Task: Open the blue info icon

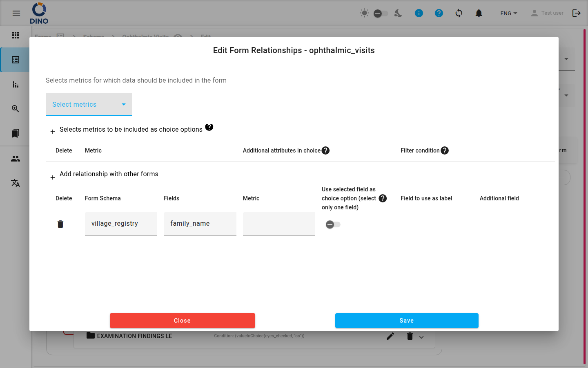Action: click(419, 13)
